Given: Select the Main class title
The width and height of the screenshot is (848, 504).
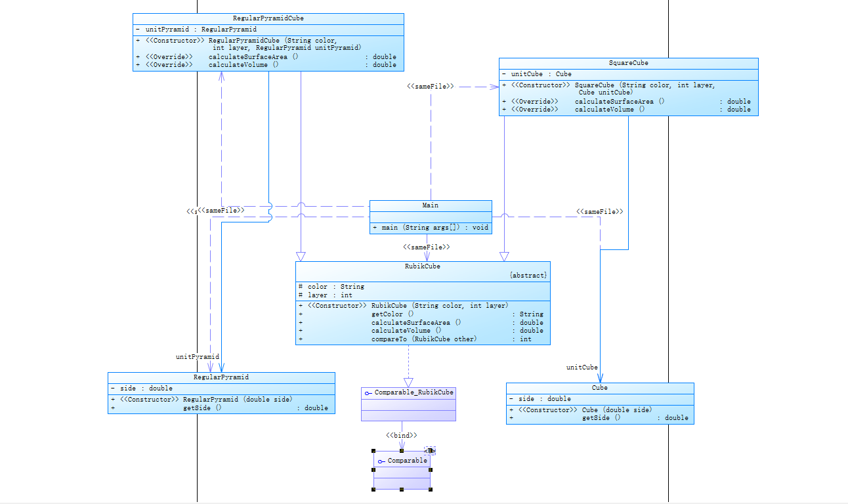Looking at the screenshot, I should tap(431, 205).
